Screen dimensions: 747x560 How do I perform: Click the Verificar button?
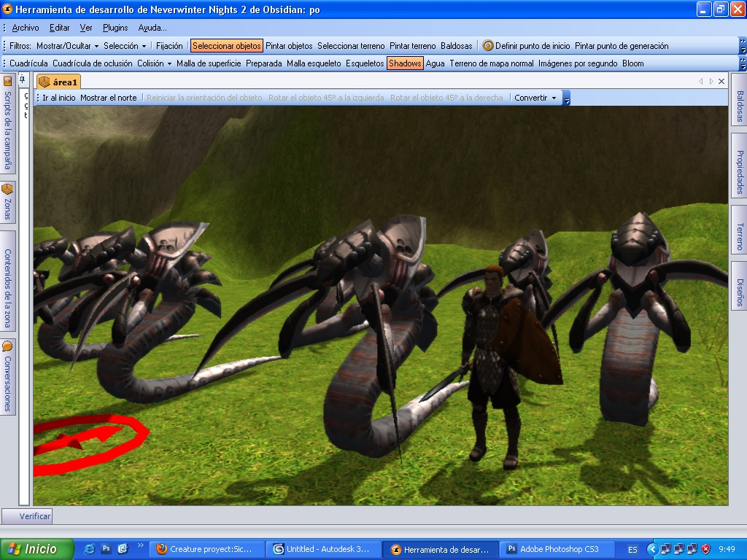(35, 516)
